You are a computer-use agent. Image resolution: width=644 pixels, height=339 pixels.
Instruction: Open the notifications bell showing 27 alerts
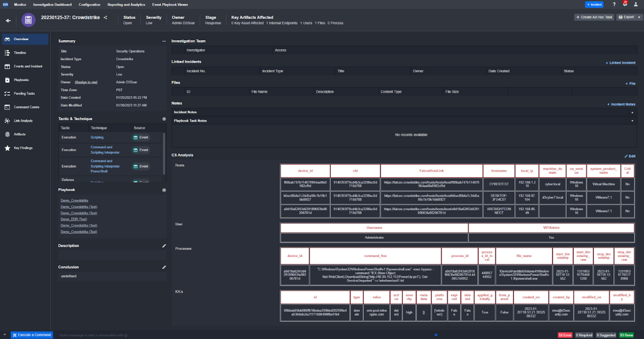coord(625,4)
